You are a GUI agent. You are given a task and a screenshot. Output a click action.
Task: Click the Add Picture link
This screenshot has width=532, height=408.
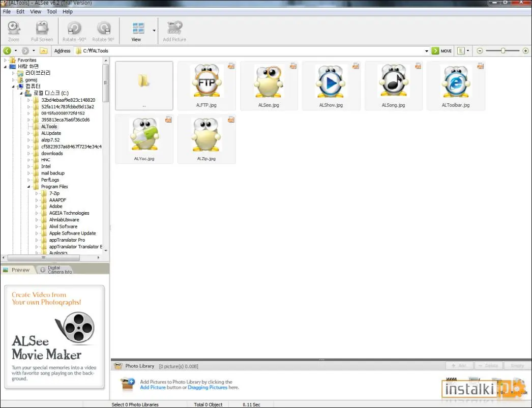coord(153,387)
